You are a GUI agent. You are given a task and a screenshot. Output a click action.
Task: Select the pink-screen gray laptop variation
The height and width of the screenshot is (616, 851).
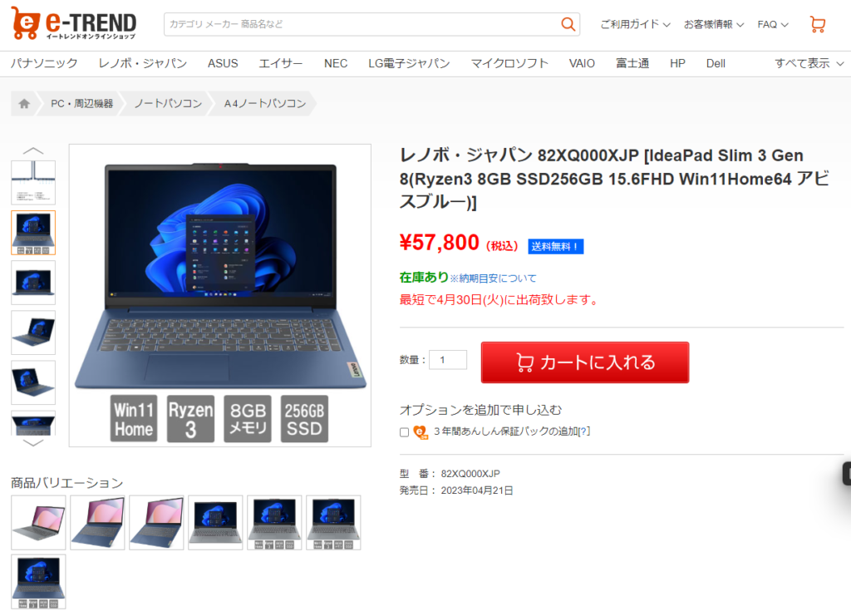pos(38,523)
